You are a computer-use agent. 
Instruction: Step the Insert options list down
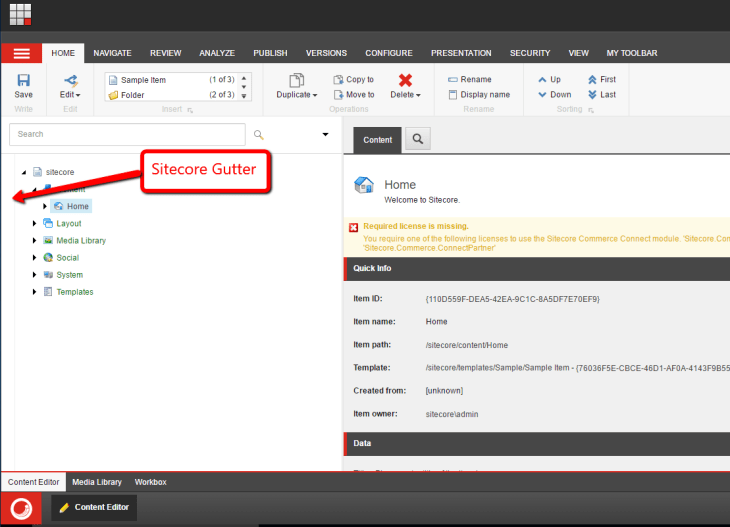(x=244, y=87)
